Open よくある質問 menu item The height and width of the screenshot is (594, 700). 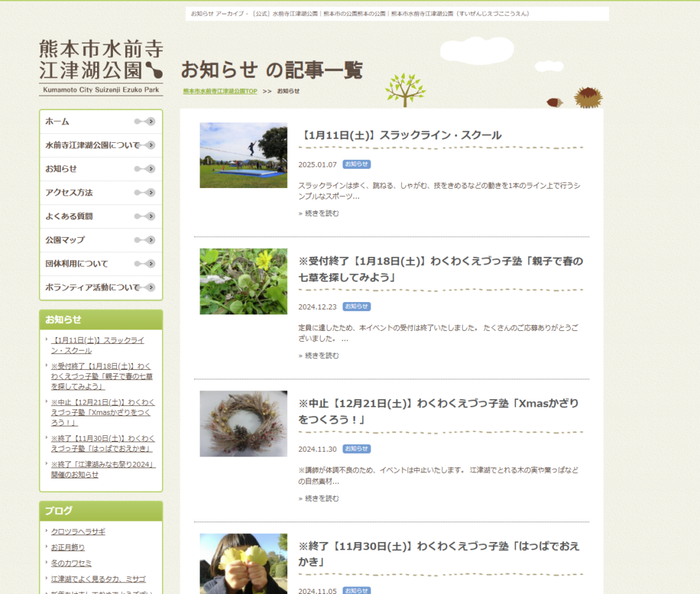click(x=101, y=216)
